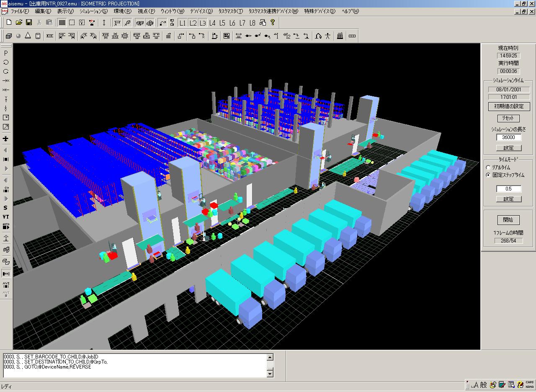The width and height of the screenshot is (536, 392).
Task: Click the Save floppy disk icon
Action: (29, 23)
